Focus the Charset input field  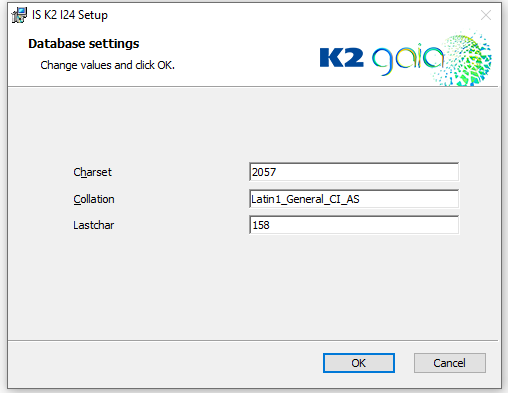pos(354,172)
